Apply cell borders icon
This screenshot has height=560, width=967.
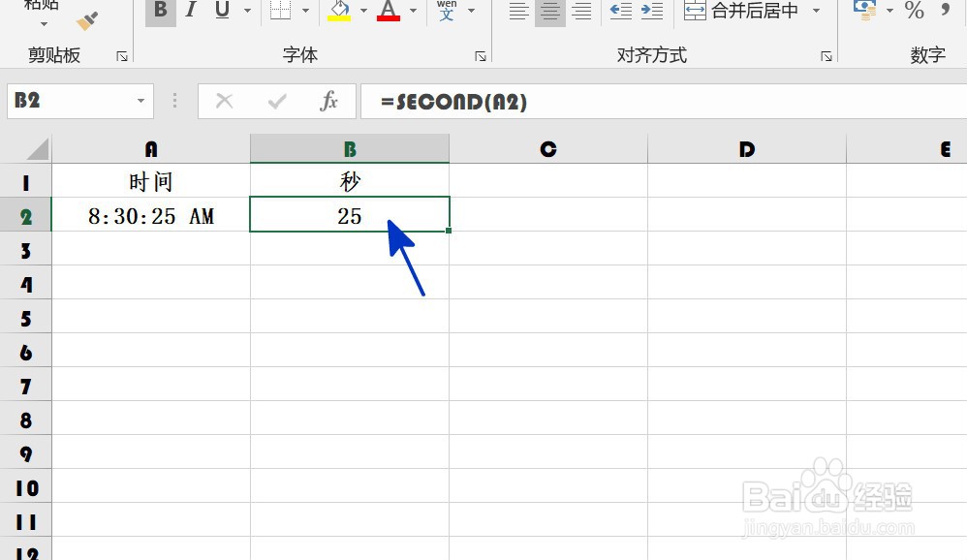tap(281, 11)
